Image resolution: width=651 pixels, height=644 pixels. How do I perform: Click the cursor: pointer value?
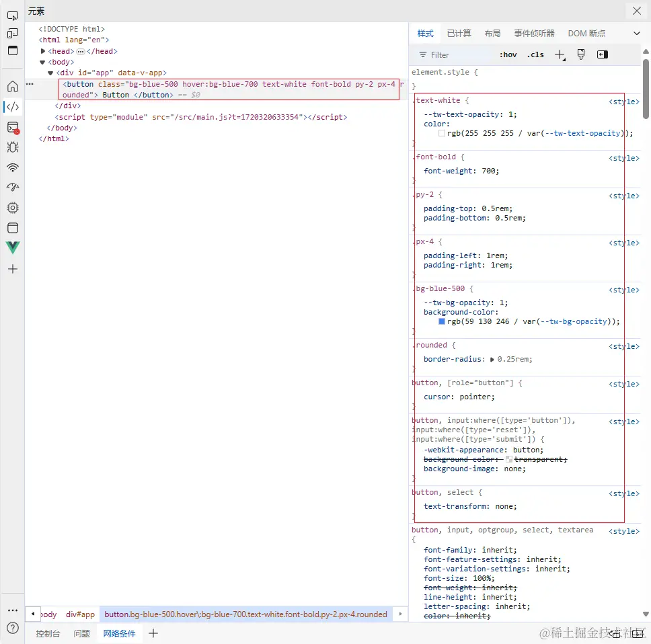point(475,397)
